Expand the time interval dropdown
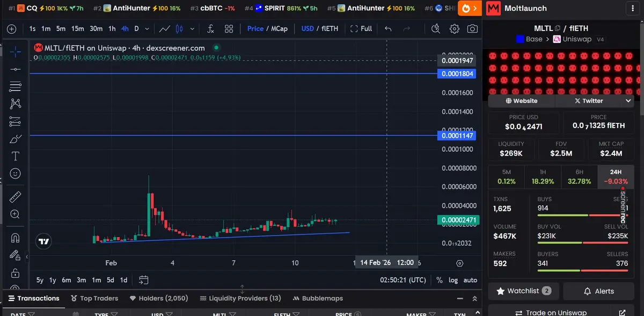644x316 pixels. 148,28
